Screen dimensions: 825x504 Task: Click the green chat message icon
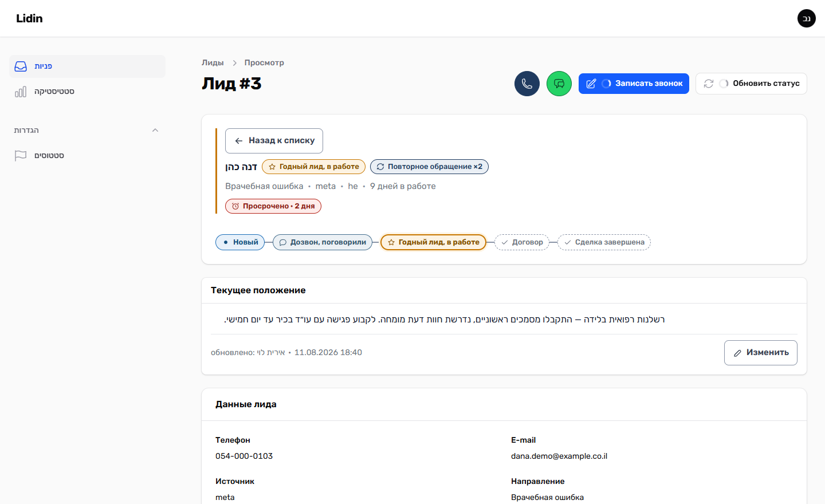click(559, 84)
